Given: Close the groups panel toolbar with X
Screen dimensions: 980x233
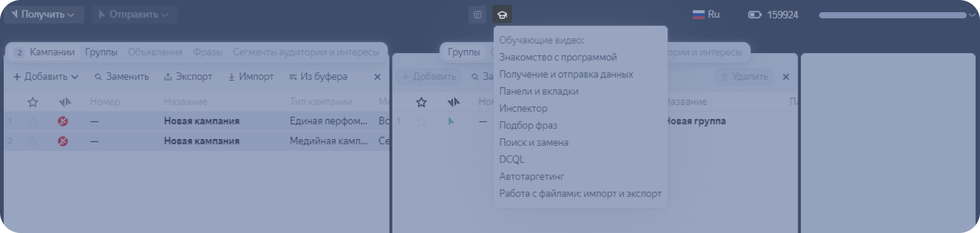Looking at the screenshot, I should coord(786,77).
